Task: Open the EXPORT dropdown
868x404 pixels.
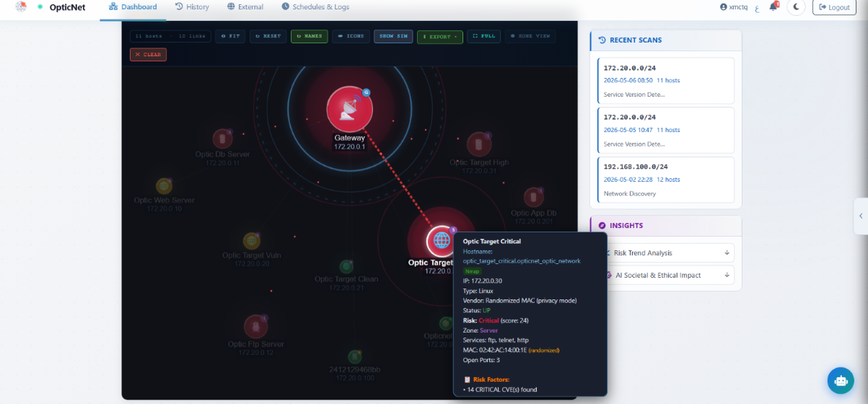Action: [440, 36]
